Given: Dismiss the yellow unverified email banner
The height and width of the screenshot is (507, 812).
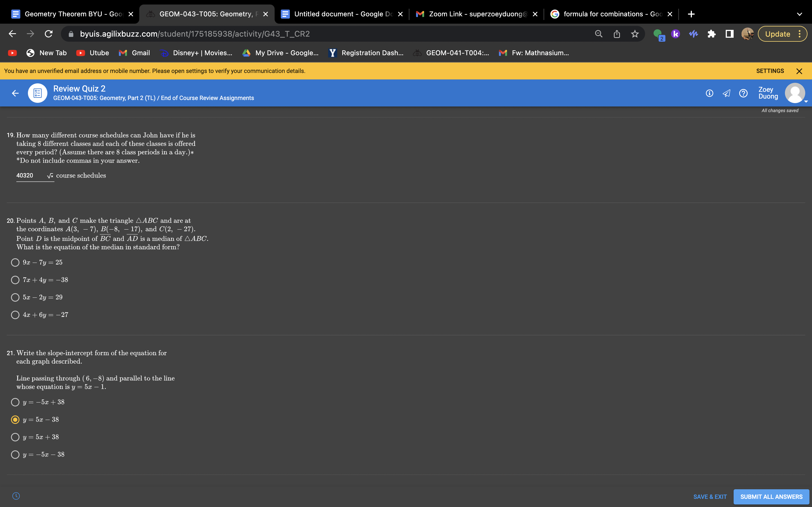Looking at the screenshot, I should point(799,71).
